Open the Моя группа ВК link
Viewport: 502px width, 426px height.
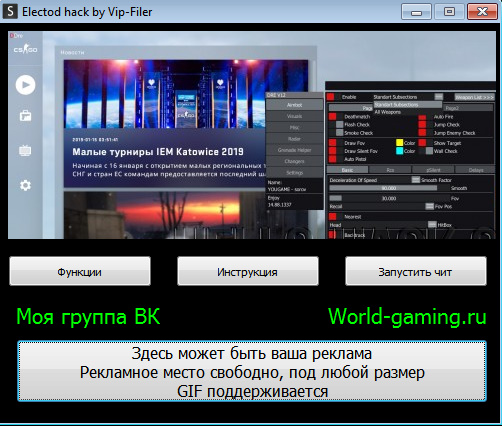click(x=88, y=316)
